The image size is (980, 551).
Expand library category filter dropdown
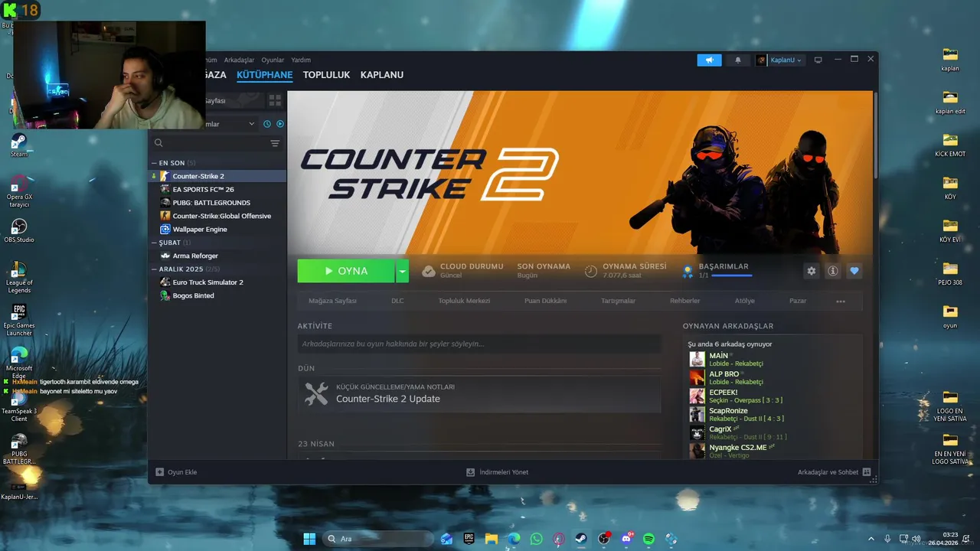pos(252,124)
